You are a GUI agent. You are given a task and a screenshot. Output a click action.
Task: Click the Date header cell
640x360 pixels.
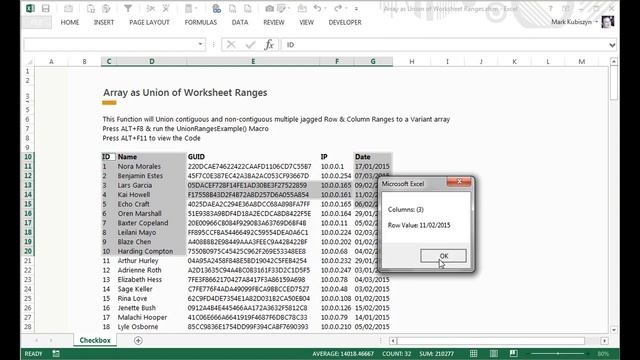(x=373, y=157)
